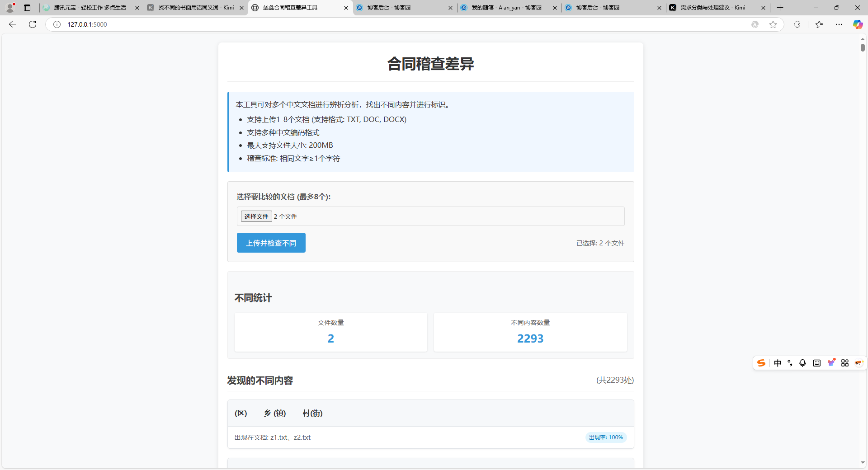Open the Settings and more ellipsis menu
Screen dimensions: 868x470
tap(839, 24)
